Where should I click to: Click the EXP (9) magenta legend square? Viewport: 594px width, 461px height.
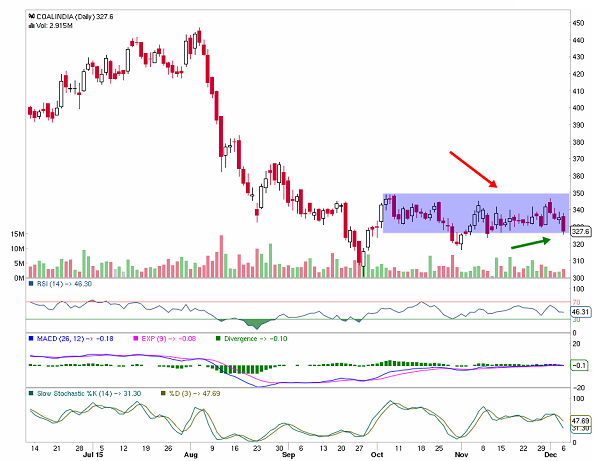tap(136, 339)
